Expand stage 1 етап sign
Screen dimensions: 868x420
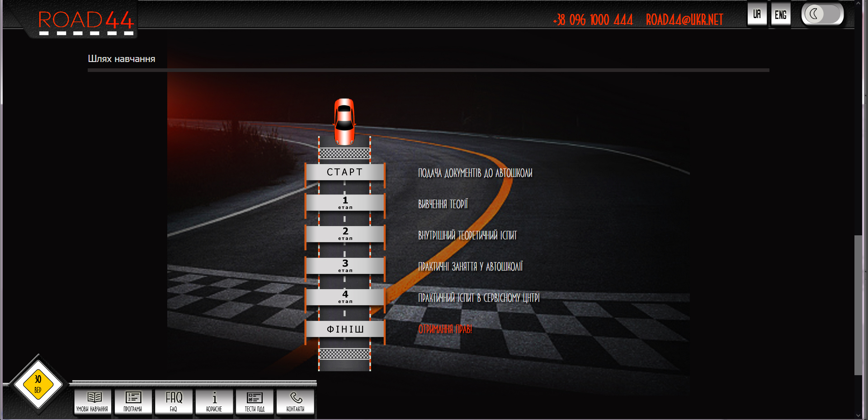[345, 203]
